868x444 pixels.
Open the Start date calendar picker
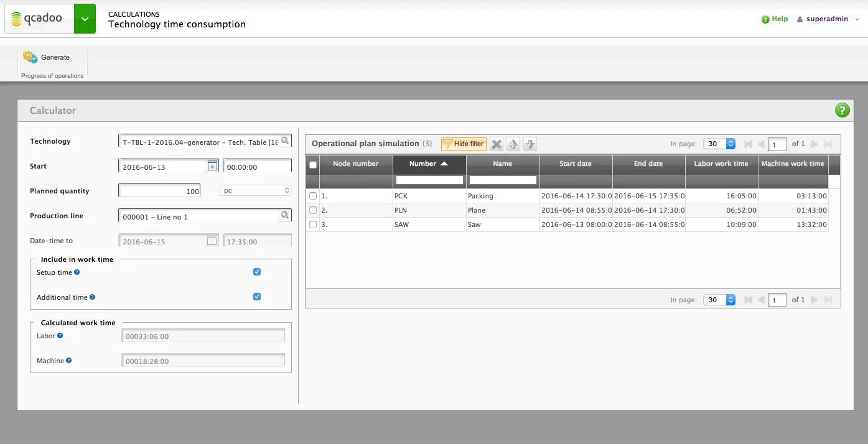tap(212, 166)
